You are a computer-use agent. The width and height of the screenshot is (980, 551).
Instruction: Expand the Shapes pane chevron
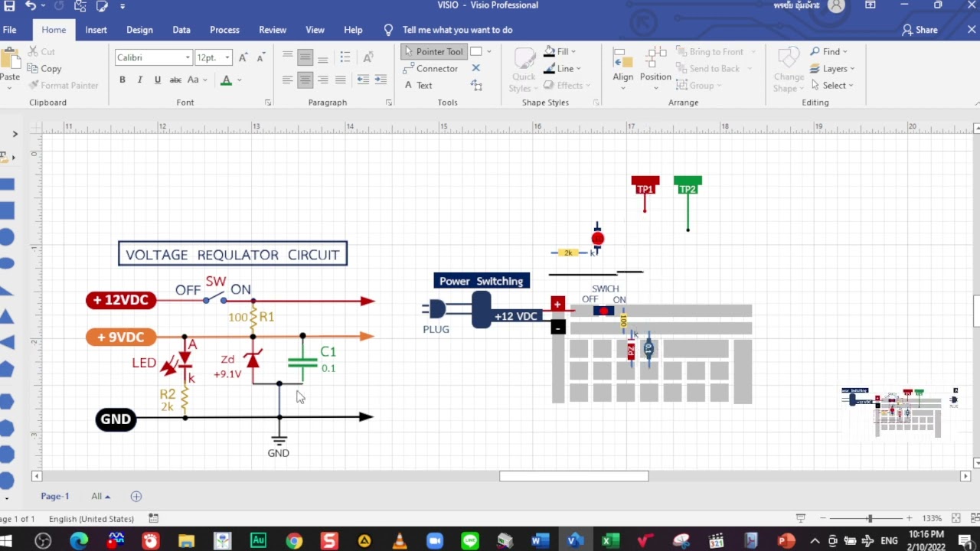point(15,134)
